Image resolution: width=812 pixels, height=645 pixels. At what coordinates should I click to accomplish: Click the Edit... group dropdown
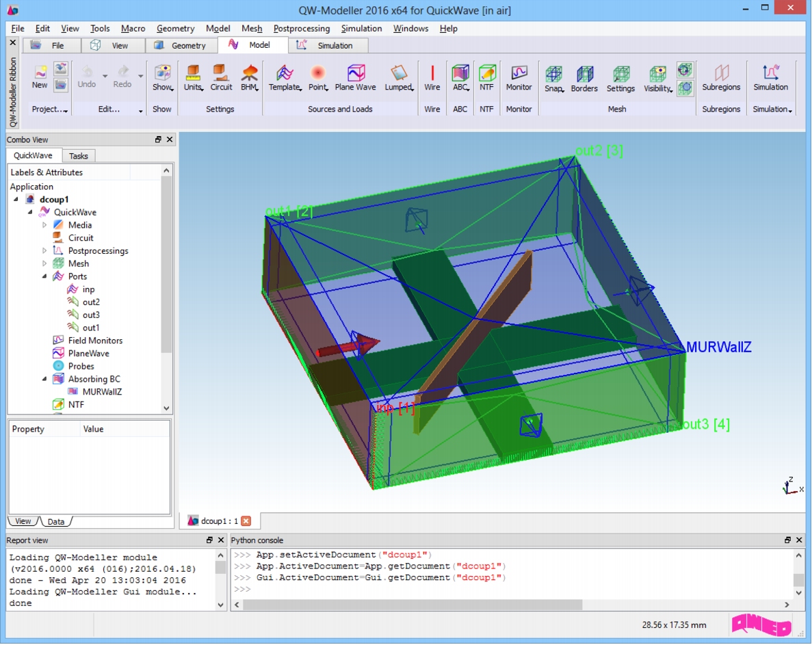(x=140, y=111)
